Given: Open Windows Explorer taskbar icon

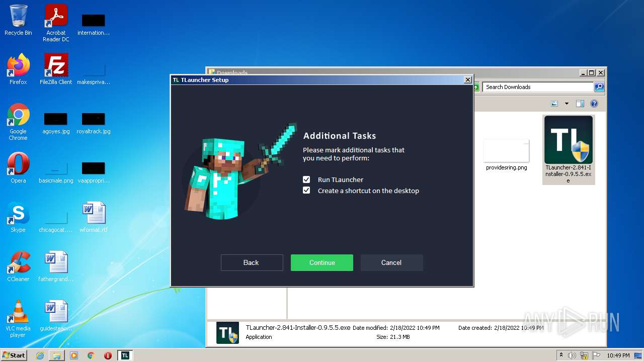Looking at the screenshot, I should [x=57, y=355].
